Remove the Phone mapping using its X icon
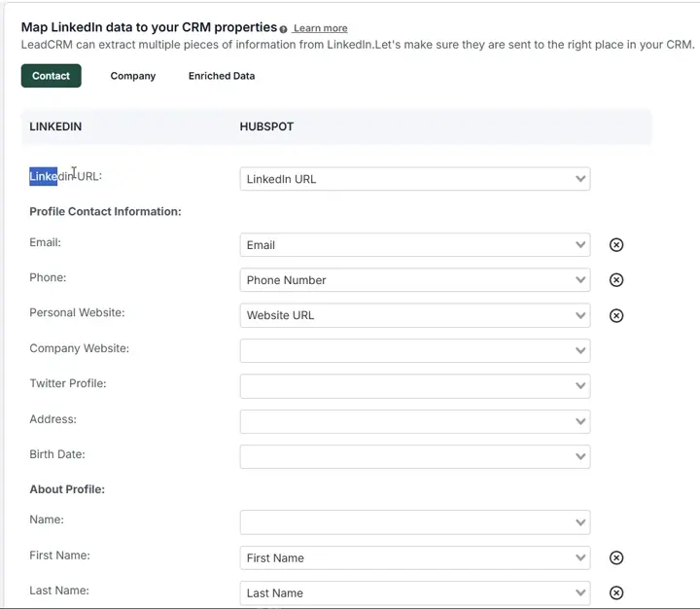Image resolution: width=700 pixels, height=609 pixels. [x=616, y=280]
